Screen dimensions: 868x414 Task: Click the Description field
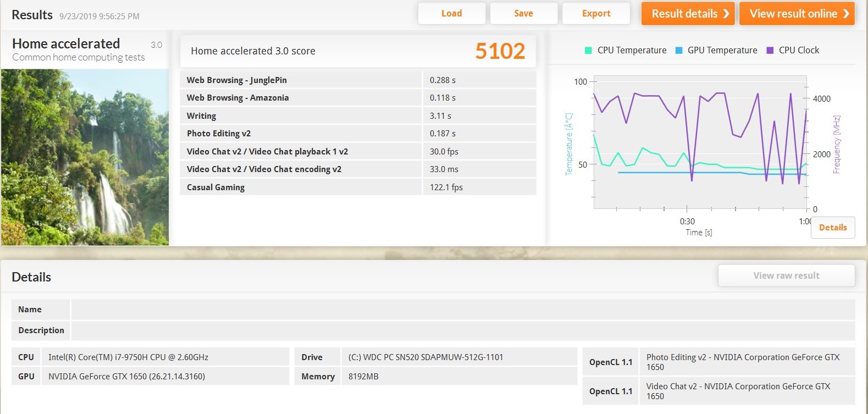pyautogui.click(x=463, y=330)
